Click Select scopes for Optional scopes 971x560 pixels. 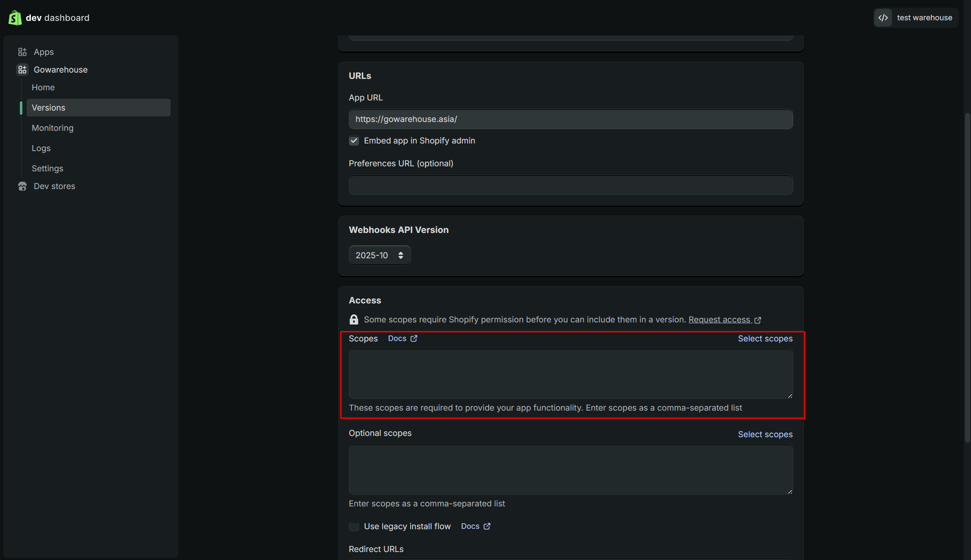(765, 434)
